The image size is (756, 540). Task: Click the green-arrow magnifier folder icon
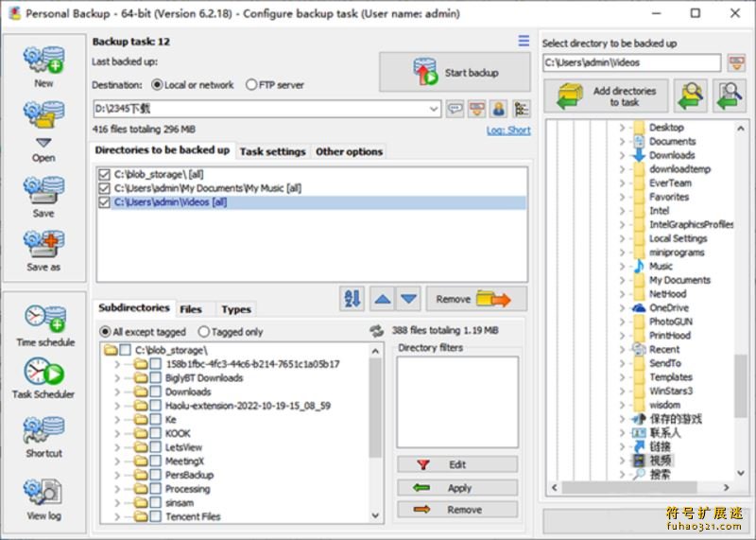click(691, 96)
